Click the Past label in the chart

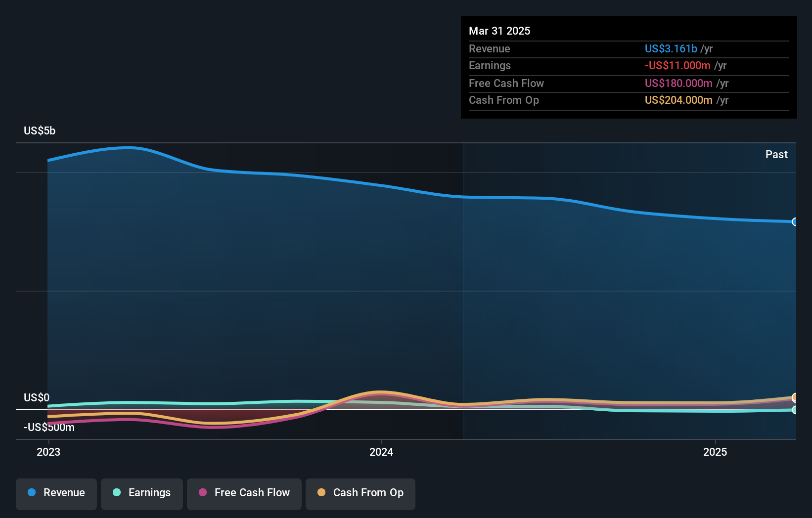pyautogui.click(x=776, y=154)
